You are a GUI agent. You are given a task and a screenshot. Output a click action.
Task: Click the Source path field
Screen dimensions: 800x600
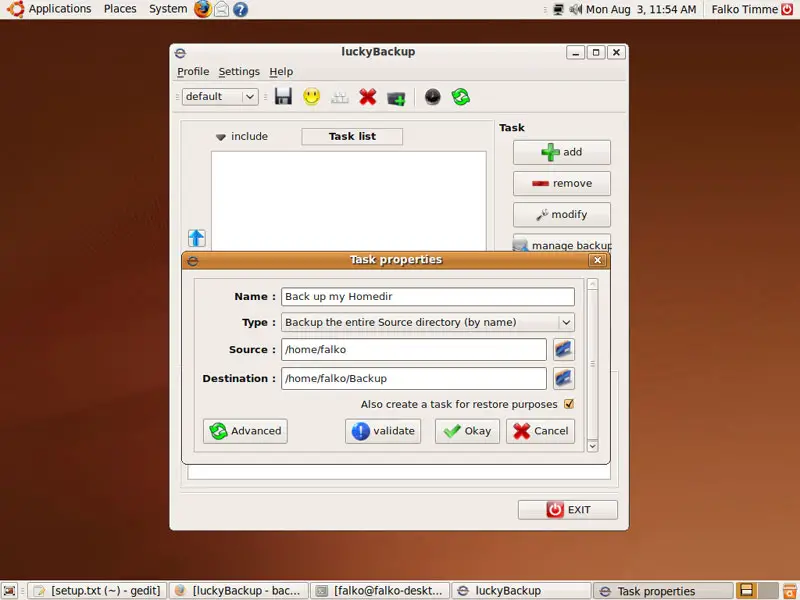[x=414, y=349]
